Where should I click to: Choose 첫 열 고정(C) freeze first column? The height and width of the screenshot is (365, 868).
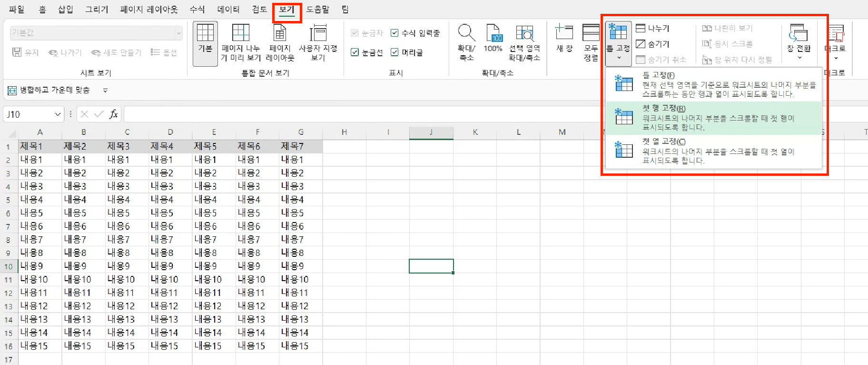[x=713, y=151]
